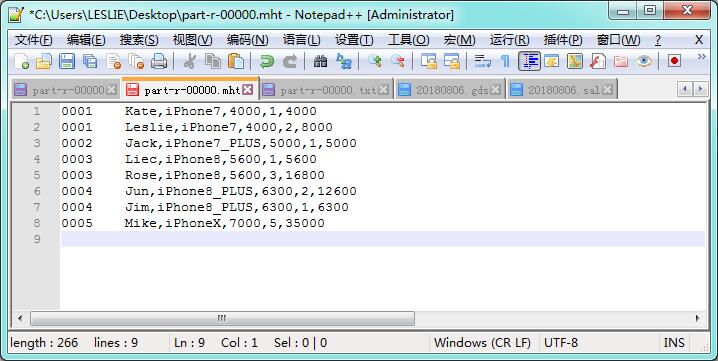Click the Close document toolbar icon
718x361 pixels.
click(113, 61)
